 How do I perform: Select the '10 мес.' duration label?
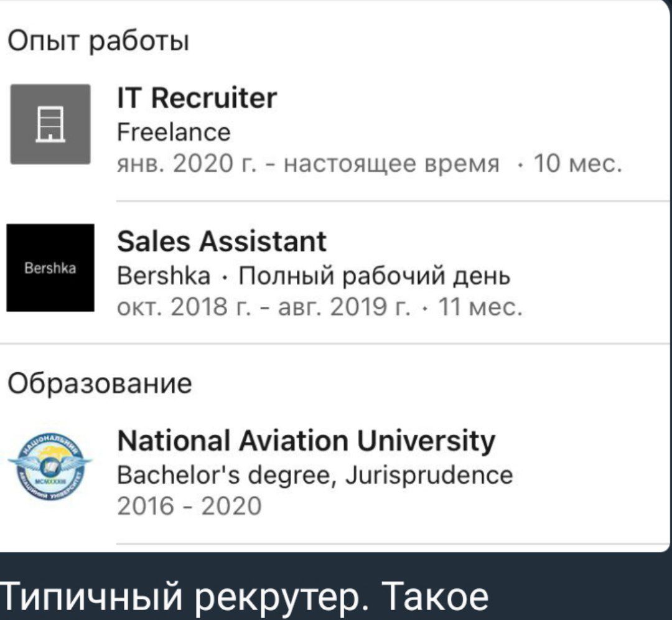(x=577, y=164)
